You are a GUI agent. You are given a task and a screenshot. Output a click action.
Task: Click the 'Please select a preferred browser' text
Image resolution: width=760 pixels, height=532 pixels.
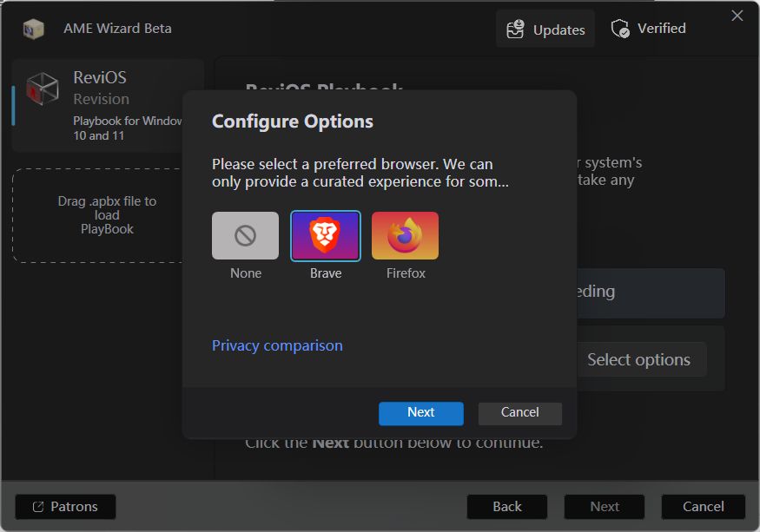coord(360,173)
